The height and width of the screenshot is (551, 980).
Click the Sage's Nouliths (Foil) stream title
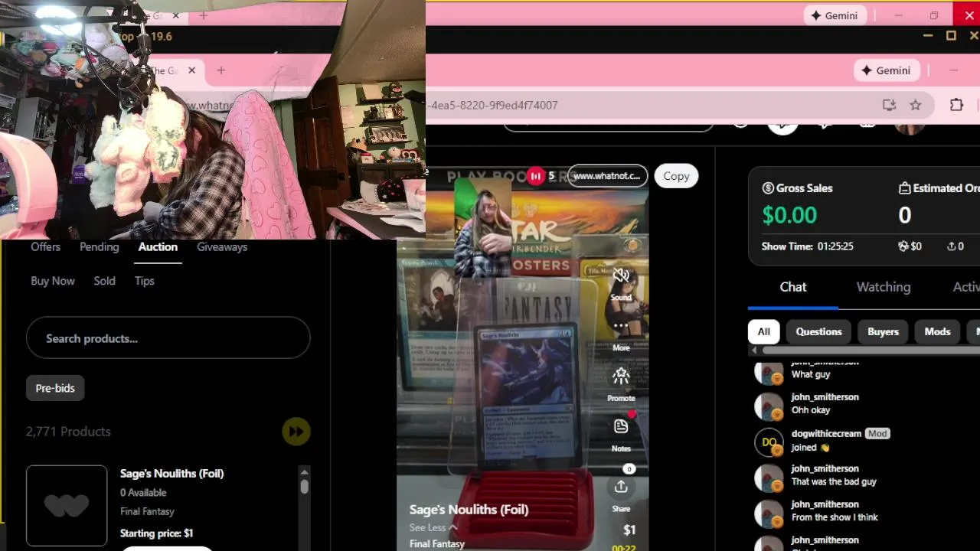pyautogui.click(x=469, y=510)
